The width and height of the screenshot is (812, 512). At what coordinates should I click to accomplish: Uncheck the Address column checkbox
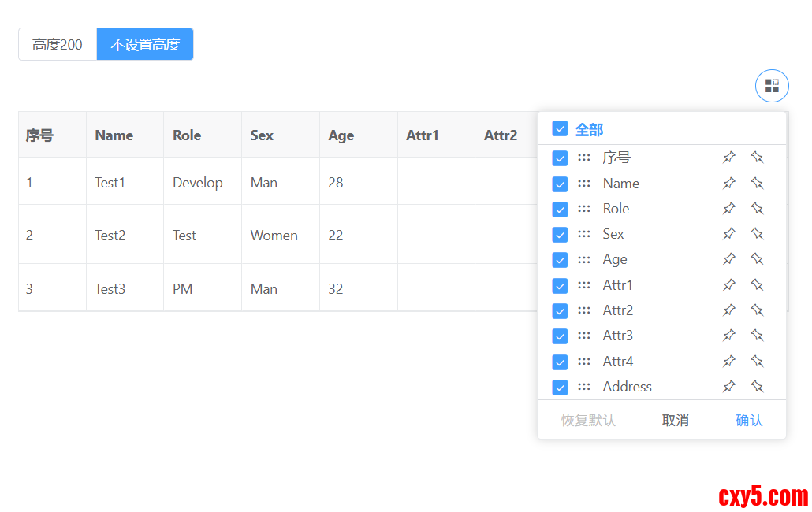[x=560, y=387]
